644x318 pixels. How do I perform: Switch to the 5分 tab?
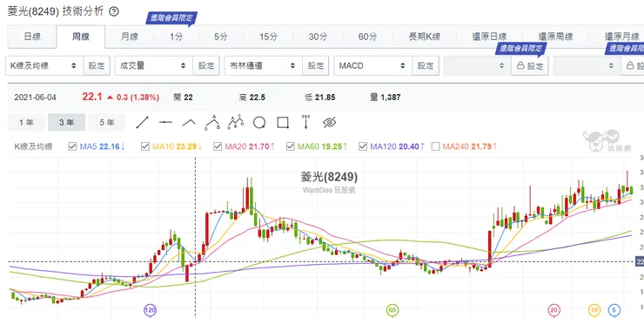221,37
